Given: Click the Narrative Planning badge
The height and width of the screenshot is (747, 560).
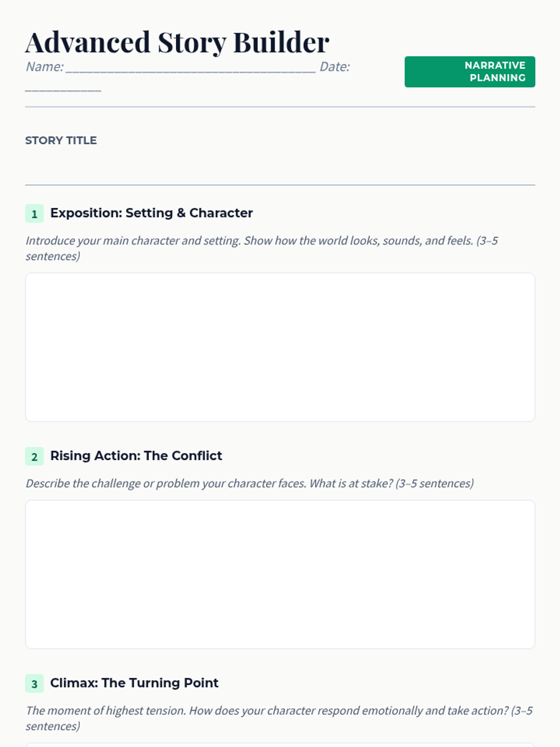Looking at the screenshot, I should 469,72.
